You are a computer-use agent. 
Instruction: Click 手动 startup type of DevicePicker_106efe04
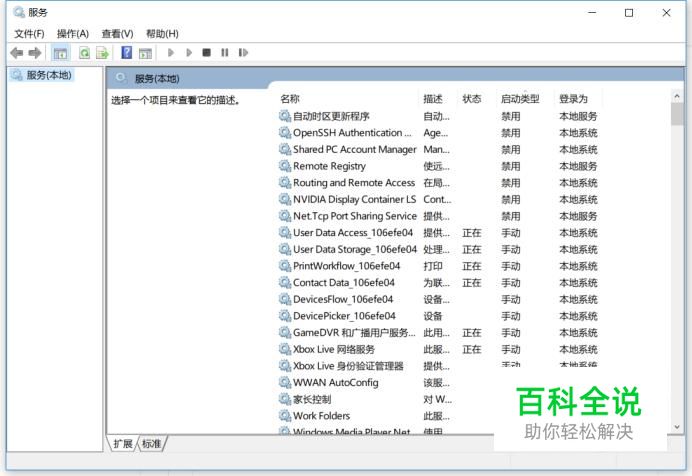511,316
